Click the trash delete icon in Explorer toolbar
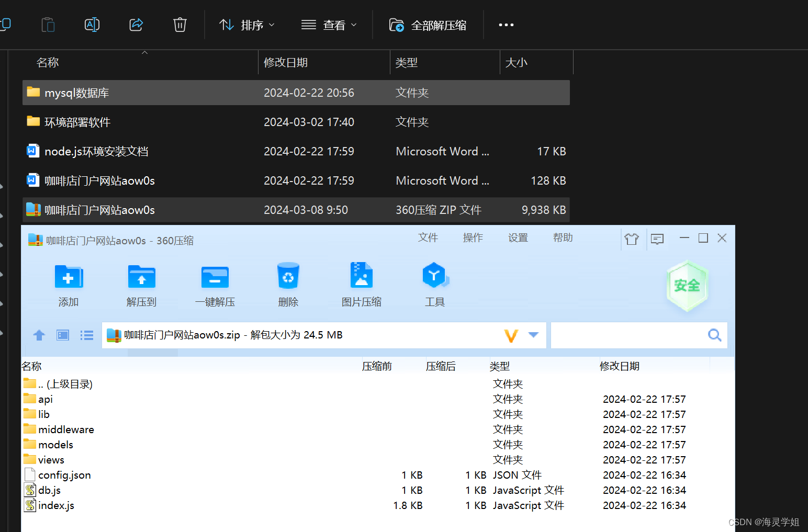The width and height of the screenshot is (808, 532). pos(179,24)
